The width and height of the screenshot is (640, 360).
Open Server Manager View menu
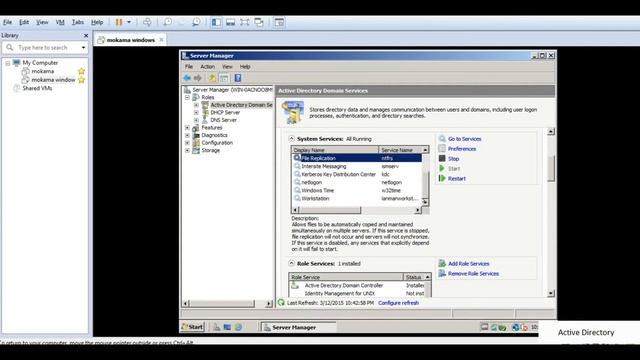(x=227, y=67)
